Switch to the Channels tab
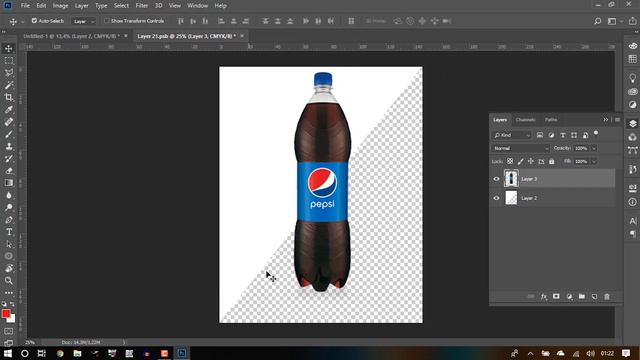 525,120
